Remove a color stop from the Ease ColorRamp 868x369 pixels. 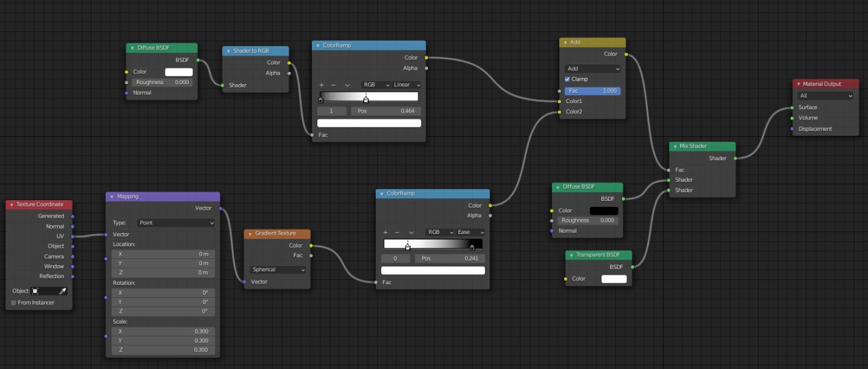click(x=397, y=232)
